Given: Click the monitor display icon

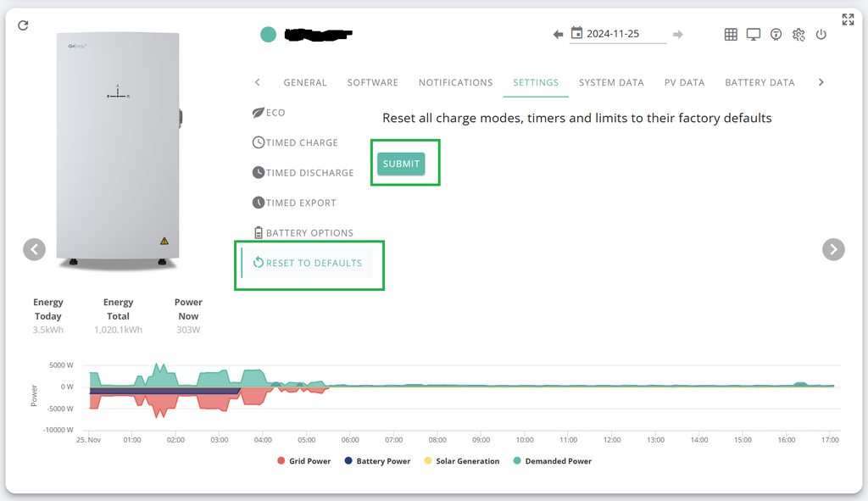Looking at the screenshot, I should coord(754,35).
